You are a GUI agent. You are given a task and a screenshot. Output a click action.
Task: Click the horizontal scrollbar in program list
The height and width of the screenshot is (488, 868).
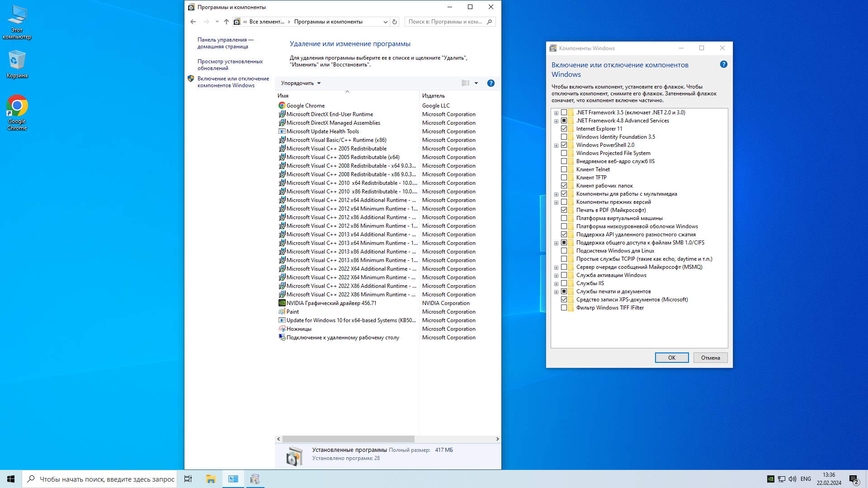tap(348, 439)
